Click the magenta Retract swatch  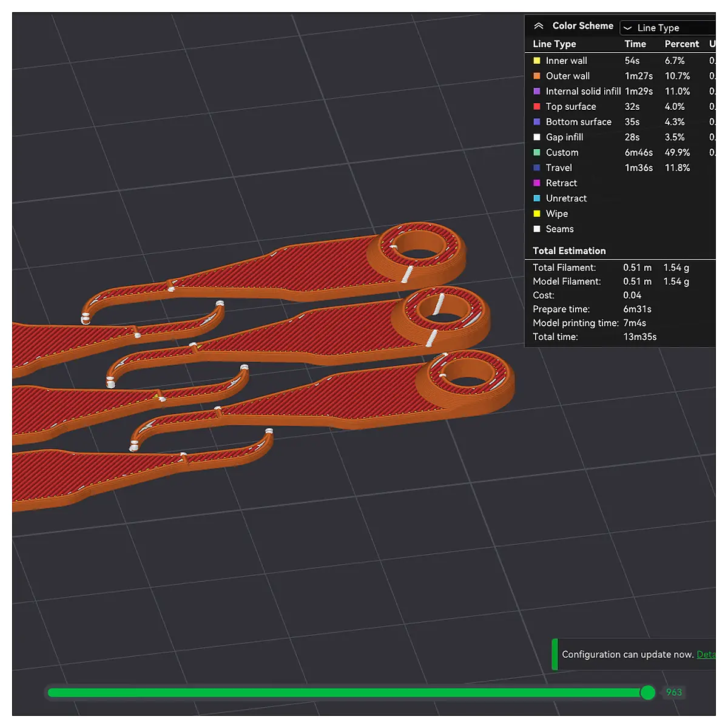[x=537, y=183]
